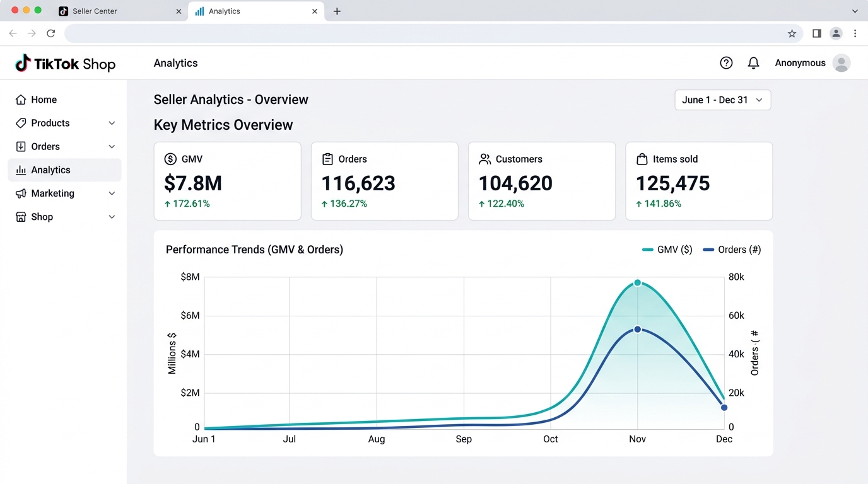Viewport: 868px width, 484px height.
Task: Close the Analytics browser tab
Action: [315, 11]
